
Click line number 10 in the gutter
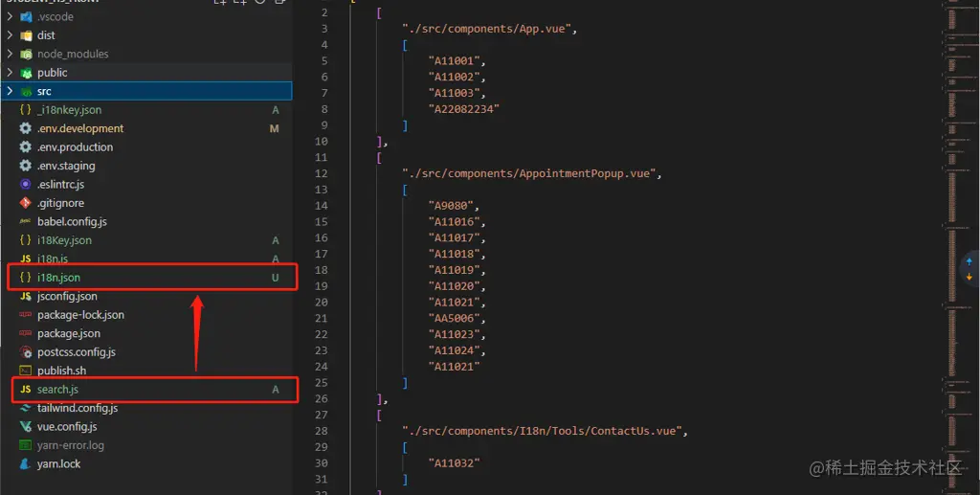click(x=322, y=142)
